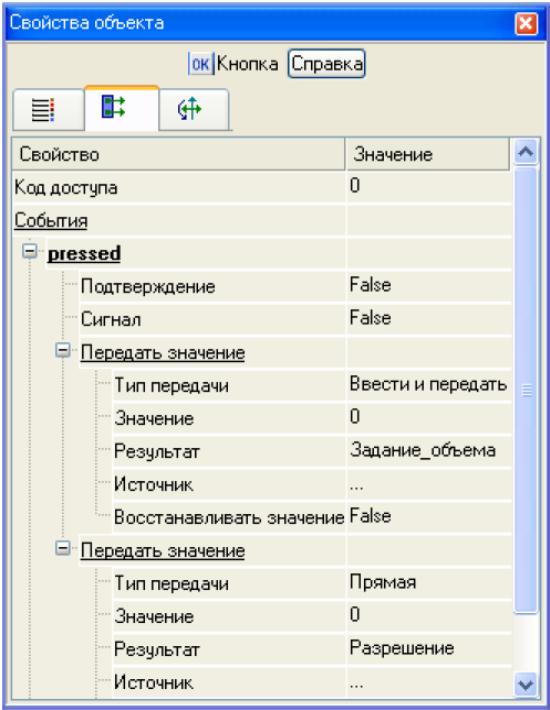
Task: Click the scrollbar down arrow
Action: tap(526, 685)
